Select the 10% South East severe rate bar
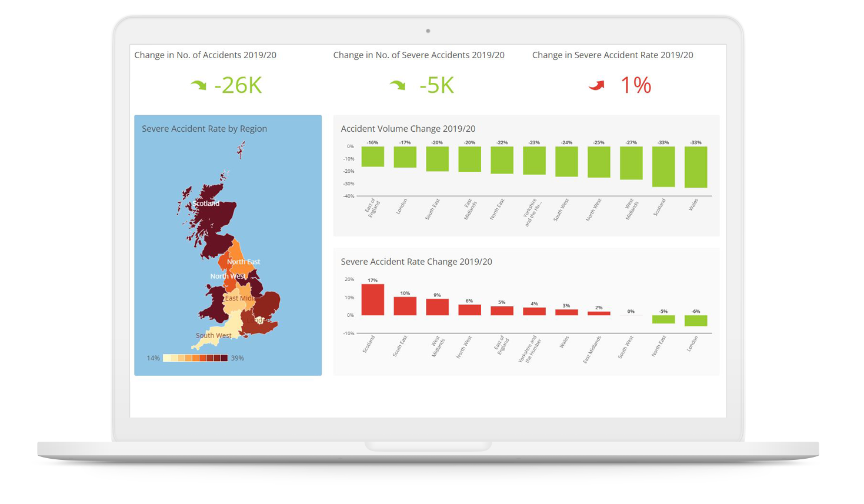The height and width of the screenshot is (504, 864). [405, 306]
